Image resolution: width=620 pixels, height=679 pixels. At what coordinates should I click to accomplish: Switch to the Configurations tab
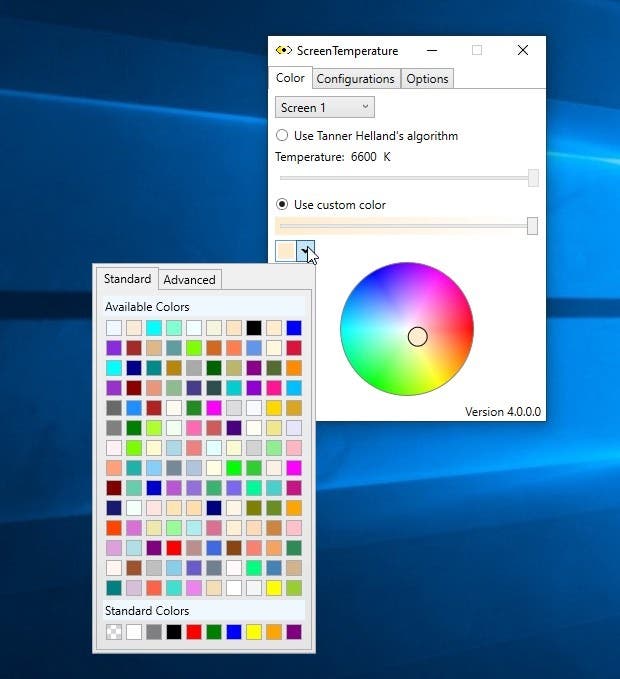click(x=355, y=79)
